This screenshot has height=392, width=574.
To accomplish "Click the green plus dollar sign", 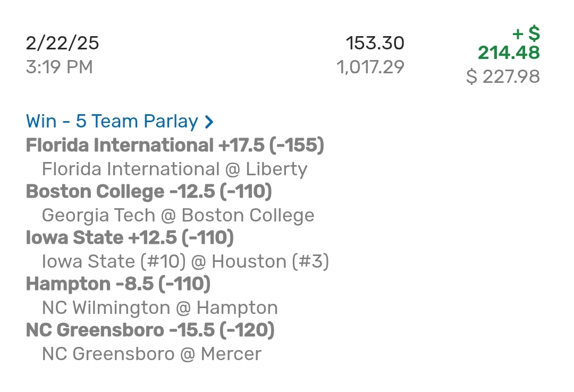I will (526, 35).
